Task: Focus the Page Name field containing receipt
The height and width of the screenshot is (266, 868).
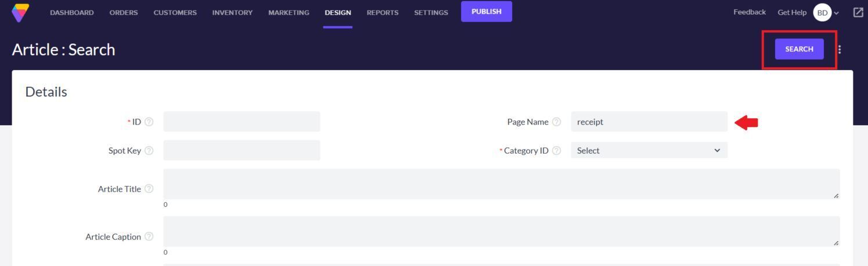Action: (x=649, y=122)
